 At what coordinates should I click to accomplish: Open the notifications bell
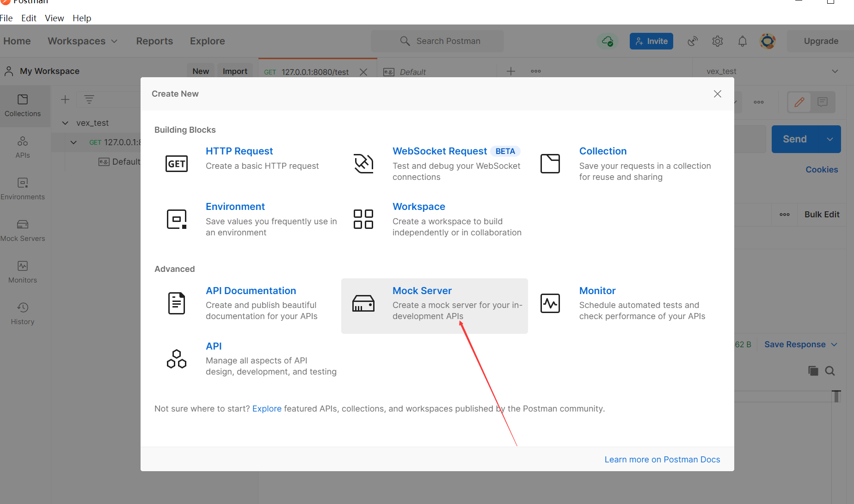(x=743, y=41)
